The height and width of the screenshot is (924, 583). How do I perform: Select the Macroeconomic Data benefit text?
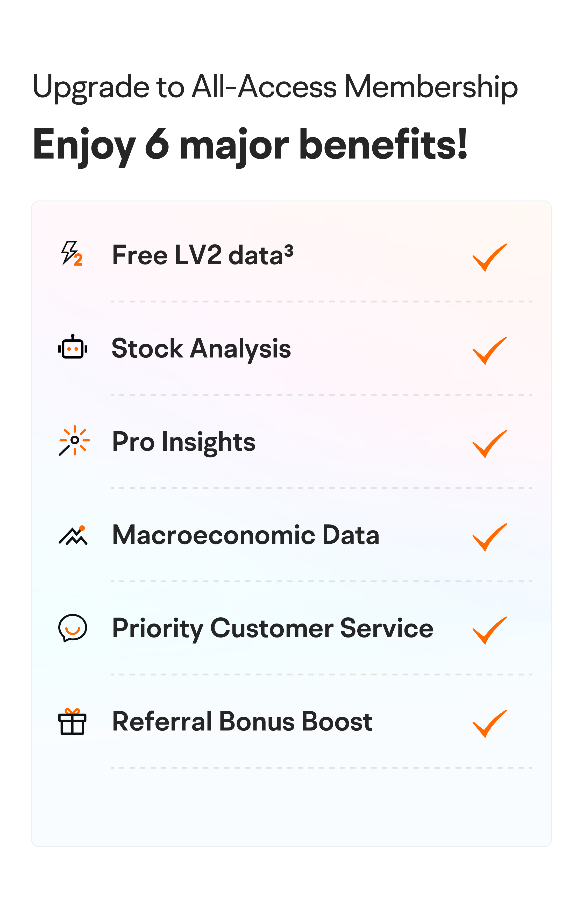(x=246, y=535)
